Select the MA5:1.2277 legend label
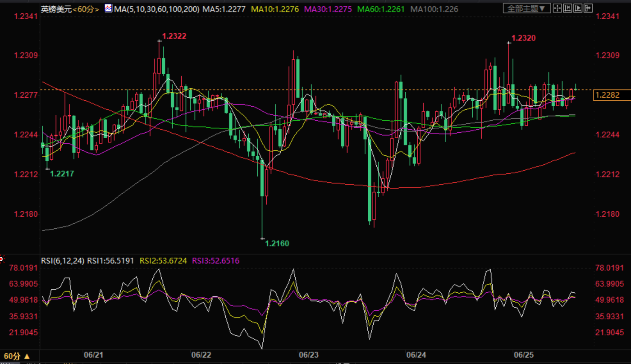 224,9
